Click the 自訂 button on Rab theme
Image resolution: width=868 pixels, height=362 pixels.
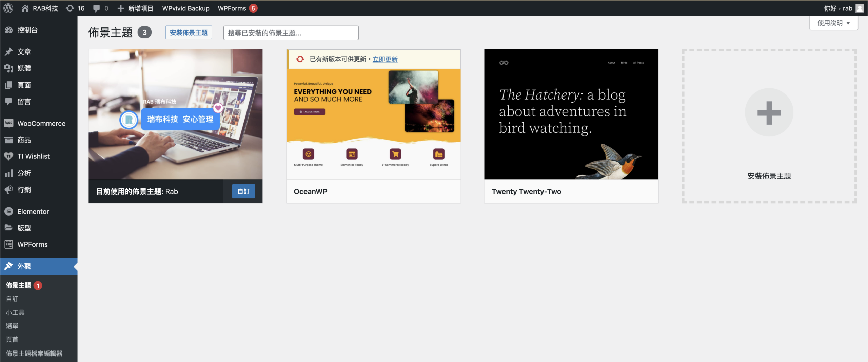click(x=243, y=191)
